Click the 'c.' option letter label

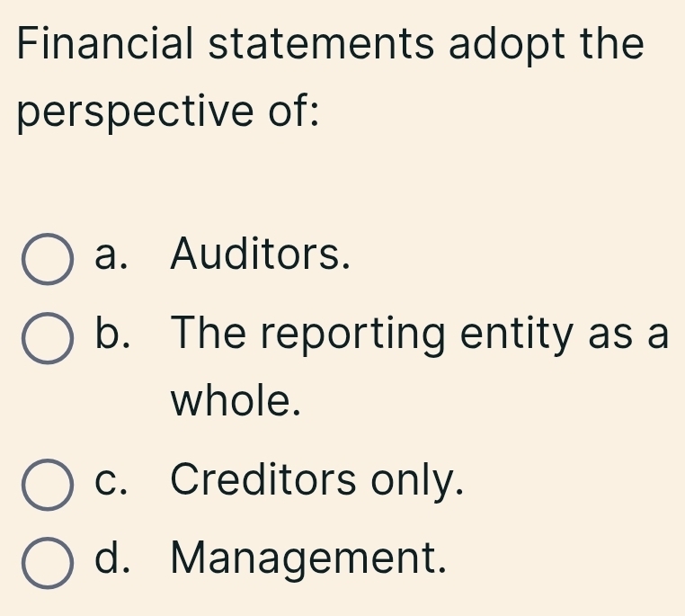[111, 482]
